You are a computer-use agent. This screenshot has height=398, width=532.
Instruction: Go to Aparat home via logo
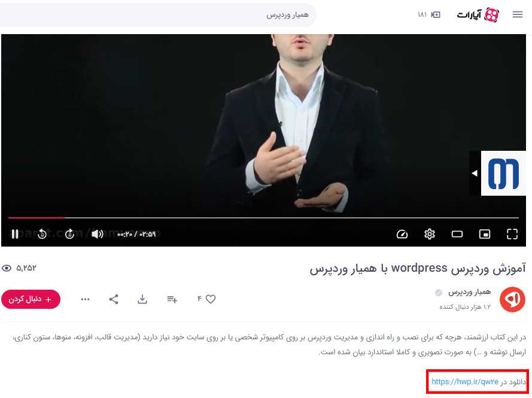tap(478, 14)
